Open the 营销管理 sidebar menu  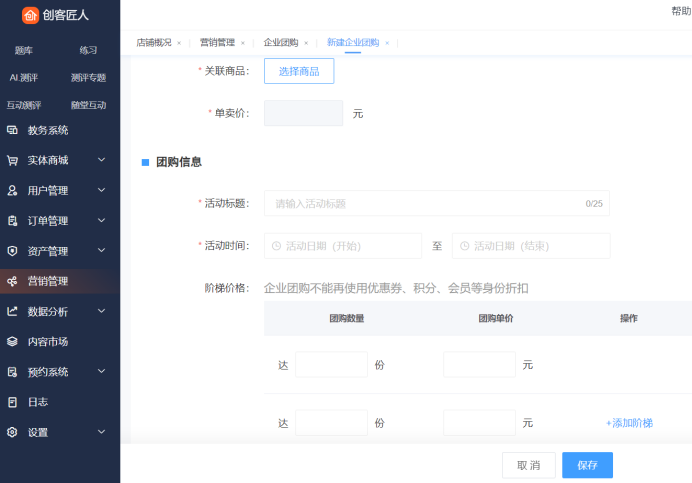click(48, 281)
